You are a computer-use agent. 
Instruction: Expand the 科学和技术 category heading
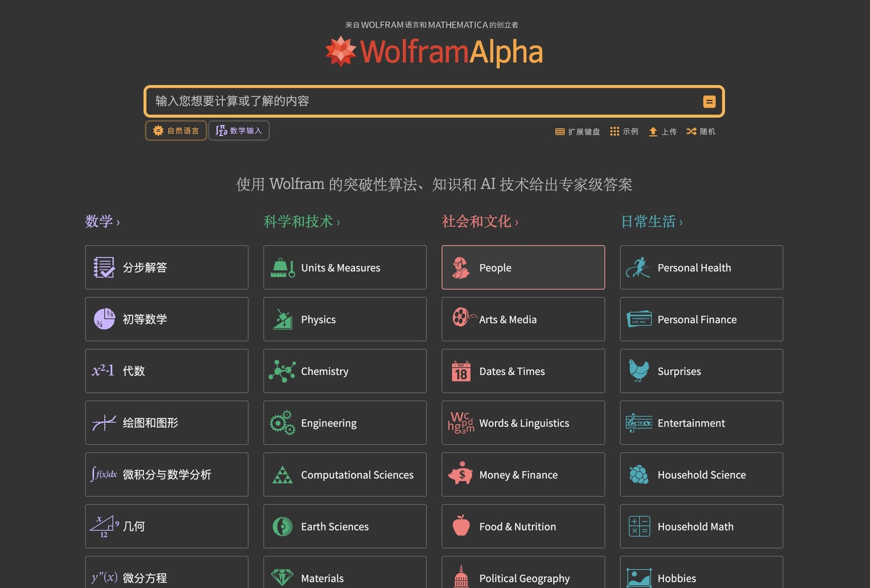click(x=301, y=221)
